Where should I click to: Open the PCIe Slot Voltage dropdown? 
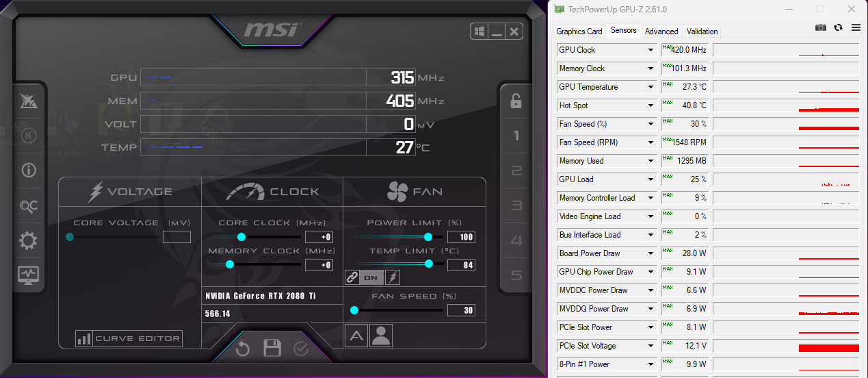650,346
